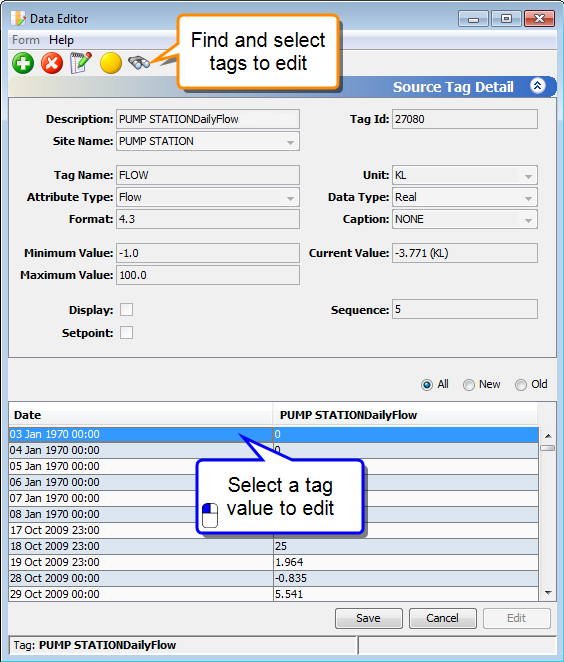Screen dimensions: 564x662
Task: Select the 19 Oct 2009 23:00 row
Action: [274, 562]
